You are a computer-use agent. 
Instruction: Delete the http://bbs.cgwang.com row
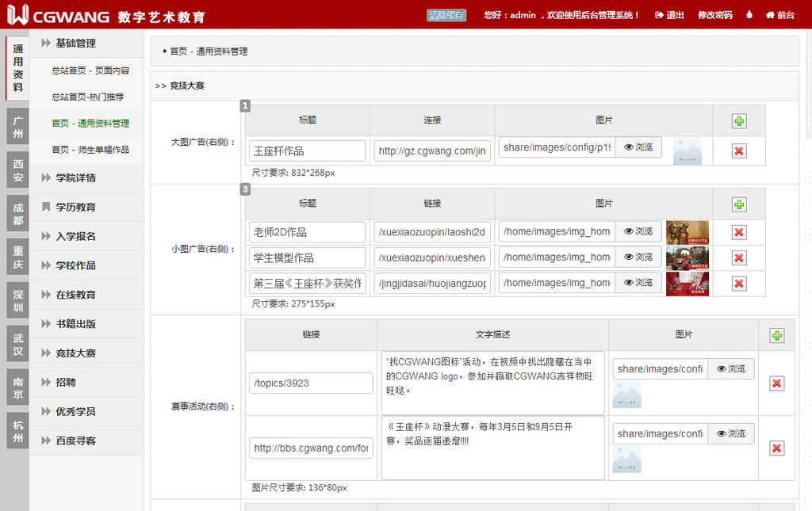click(x=777, y=448)
